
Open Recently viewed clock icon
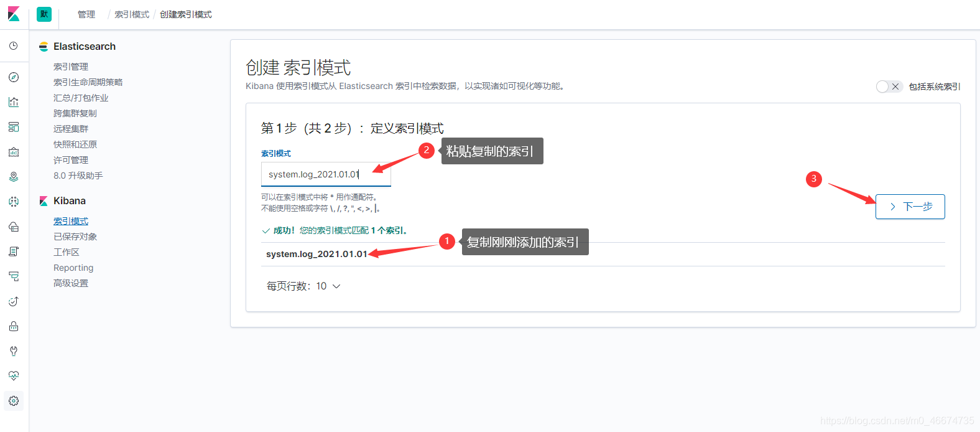(14, 46)
